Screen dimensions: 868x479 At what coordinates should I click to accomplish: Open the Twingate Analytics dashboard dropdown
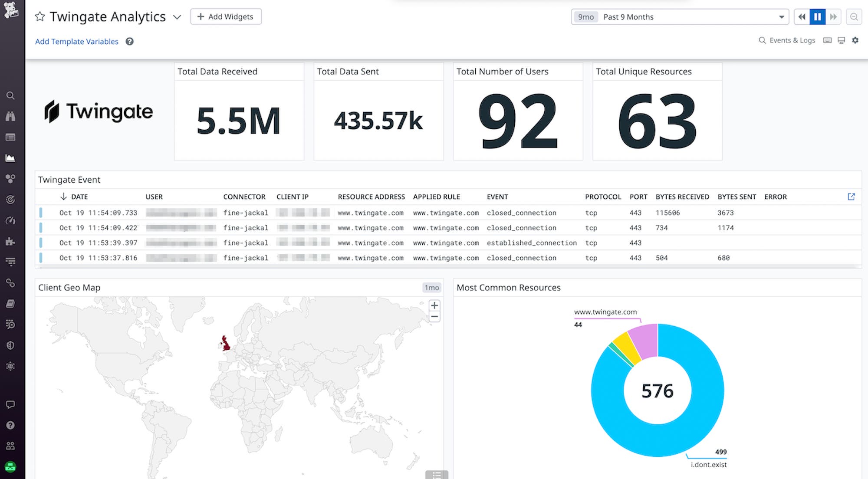click(x=177, y=17)
